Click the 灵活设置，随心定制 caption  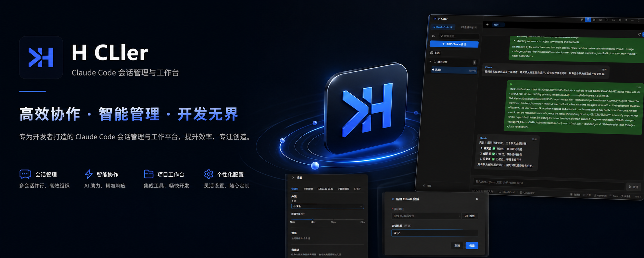pyautogui.click(x=227, y=186)
